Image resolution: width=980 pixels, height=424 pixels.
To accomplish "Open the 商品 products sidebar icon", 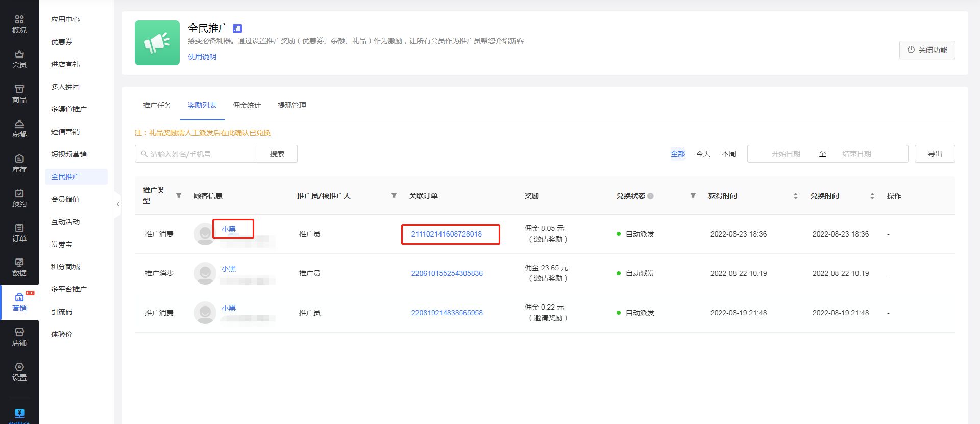I will click(19, 94).
